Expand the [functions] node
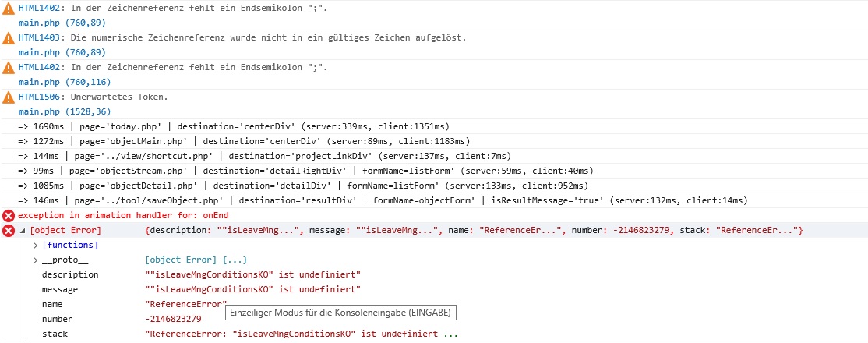This screenshot has width=868, height=343. [35, 246]
